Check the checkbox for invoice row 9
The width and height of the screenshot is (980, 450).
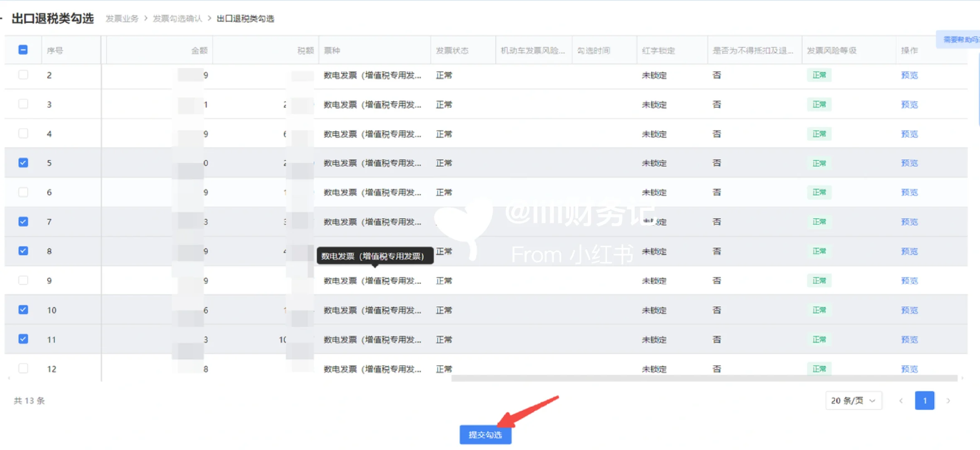(23, 280)
